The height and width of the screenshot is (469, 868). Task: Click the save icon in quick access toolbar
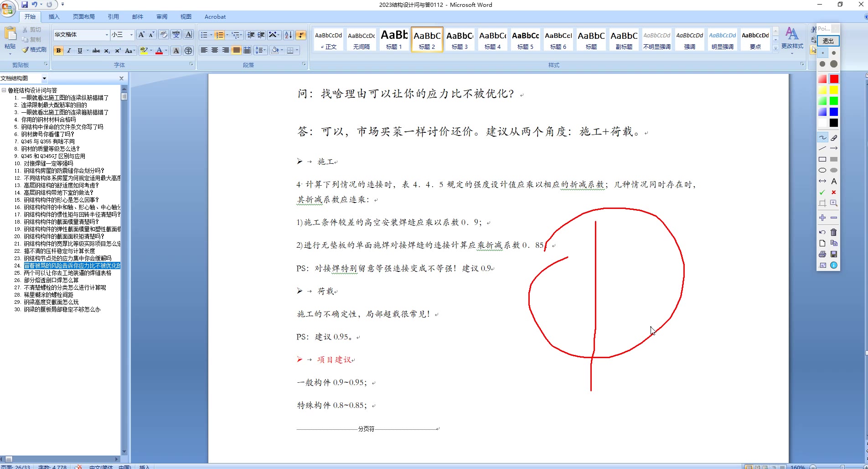click(25, 5)
